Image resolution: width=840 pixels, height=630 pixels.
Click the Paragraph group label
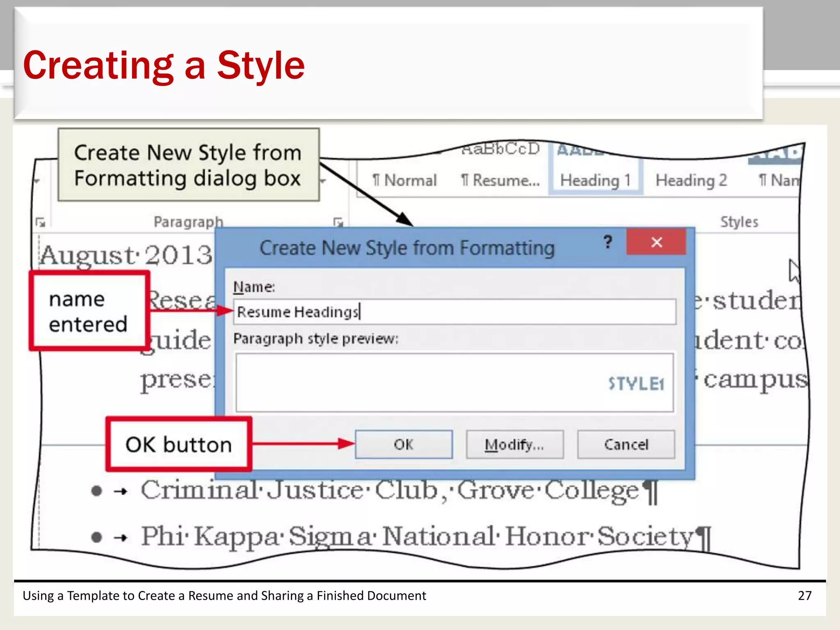click(x=188, y=222)
